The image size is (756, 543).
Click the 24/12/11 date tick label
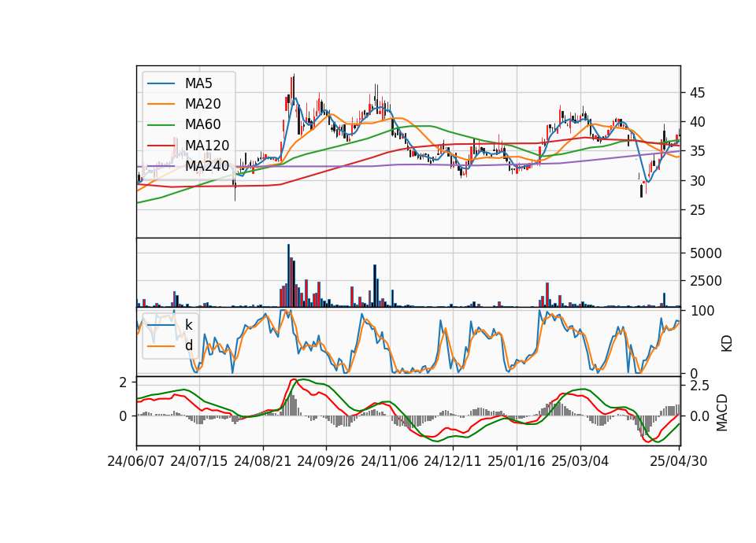click(453, 462)
